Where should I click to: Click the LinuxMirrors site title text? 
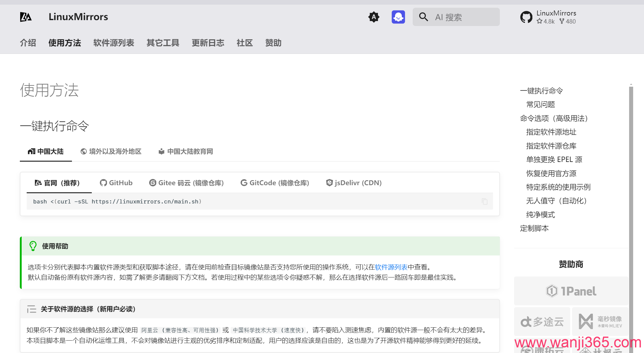(78, 17)
